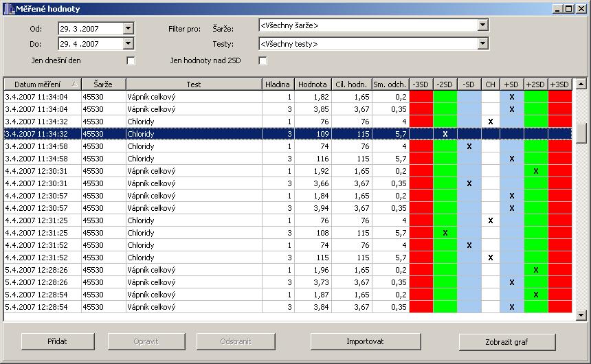The width and height of the screenshot is (591, 364).
Task: Click the 'Cíl. hodn.' column header
Action: pos(352,84)
